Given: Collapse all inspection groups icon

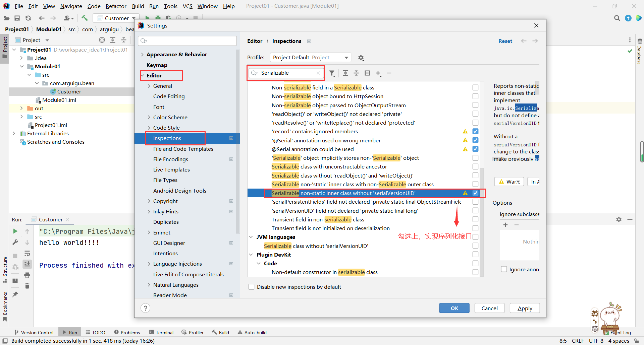Looking at the screenshot, I should click(x=356, y=73).
